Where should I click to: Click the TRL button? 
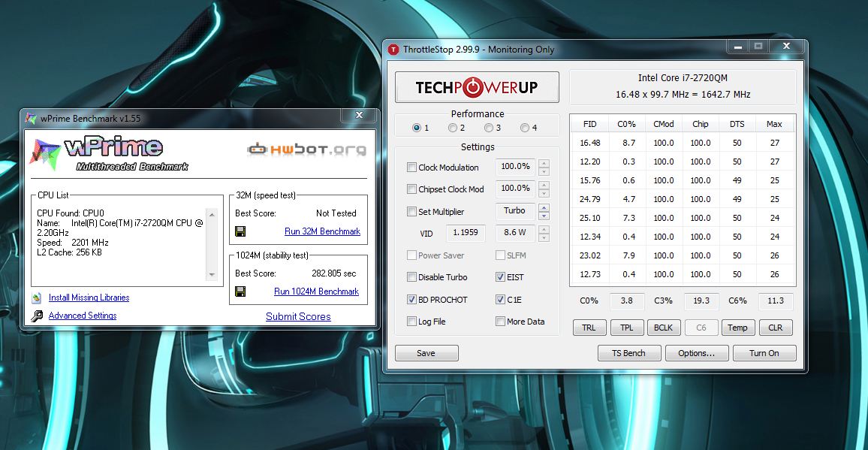coord(589,328)
